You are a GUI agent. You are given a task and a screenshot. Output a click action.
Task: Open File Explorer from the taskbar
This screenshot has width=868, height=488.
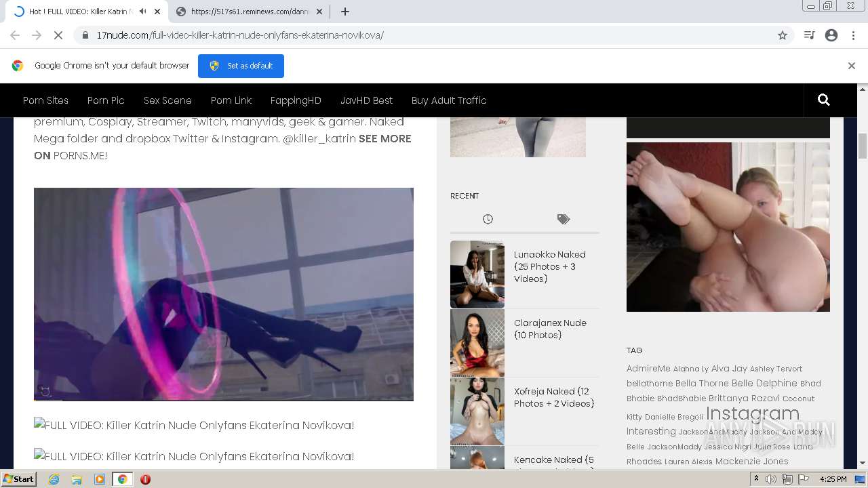point(77,479)
